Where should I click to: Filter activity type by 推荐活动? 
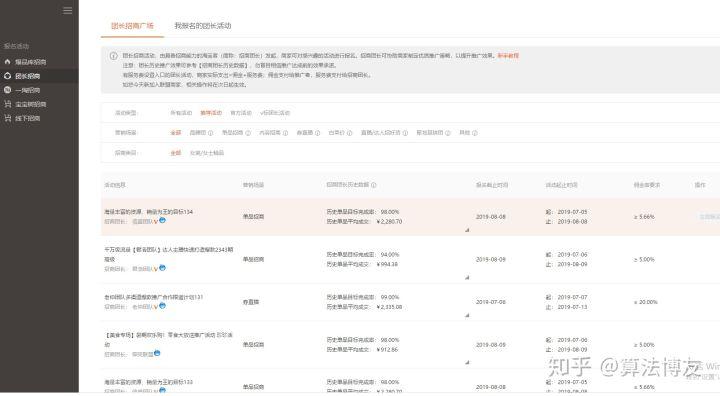click(211, 113)
